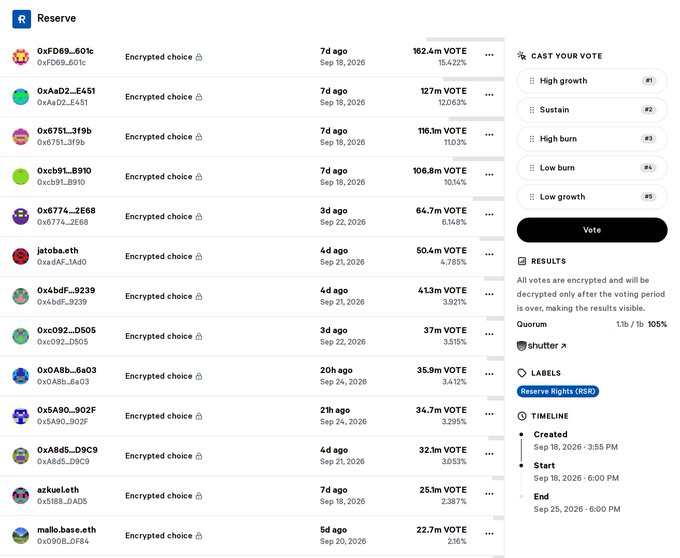
Task: Click address 0xadAF...1Ad0 under jatoba.eth
Action: pos(62,262)
